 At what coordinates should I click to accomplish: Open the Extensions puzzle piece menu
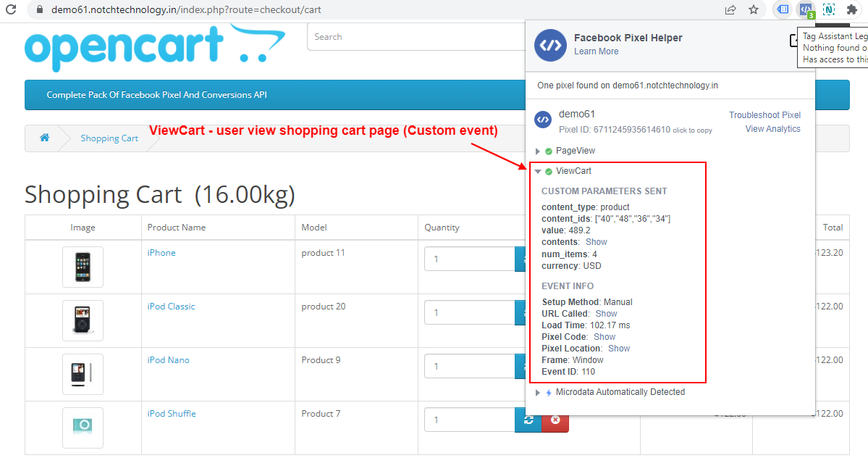(x=852, y=9)
